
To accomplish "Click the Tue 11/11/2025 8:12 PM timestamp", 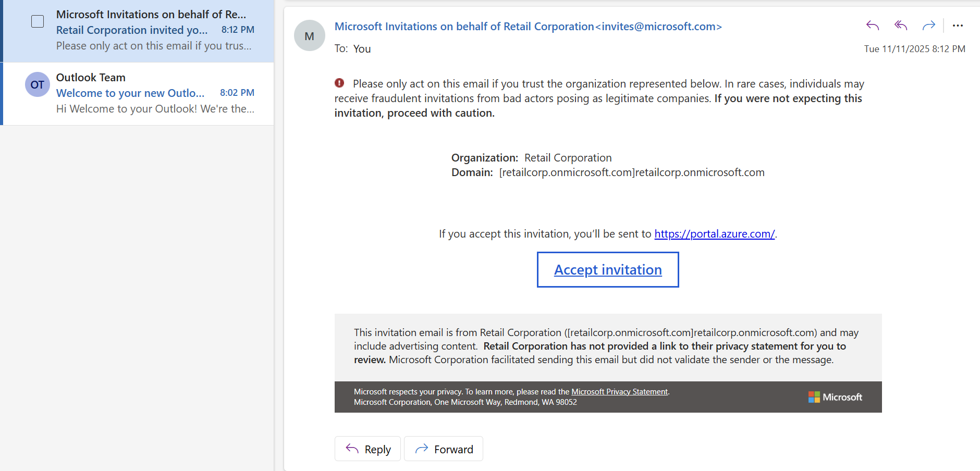I will 914,49.
